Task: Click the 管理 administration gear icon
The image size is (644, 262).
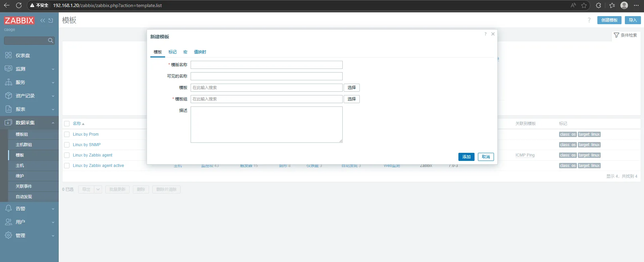Action: (x=8, y=235)
